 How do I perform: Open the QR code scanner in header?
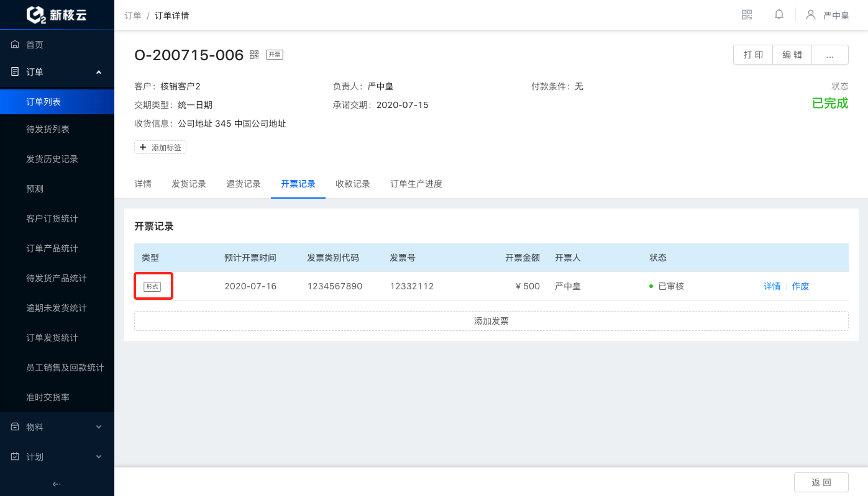point(747,14)
